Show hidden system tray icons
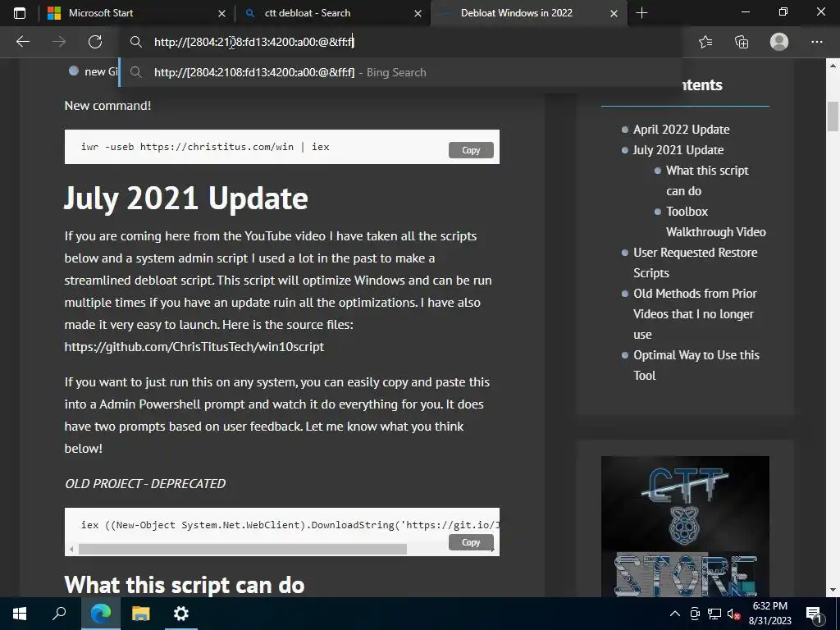 (675, 614)
